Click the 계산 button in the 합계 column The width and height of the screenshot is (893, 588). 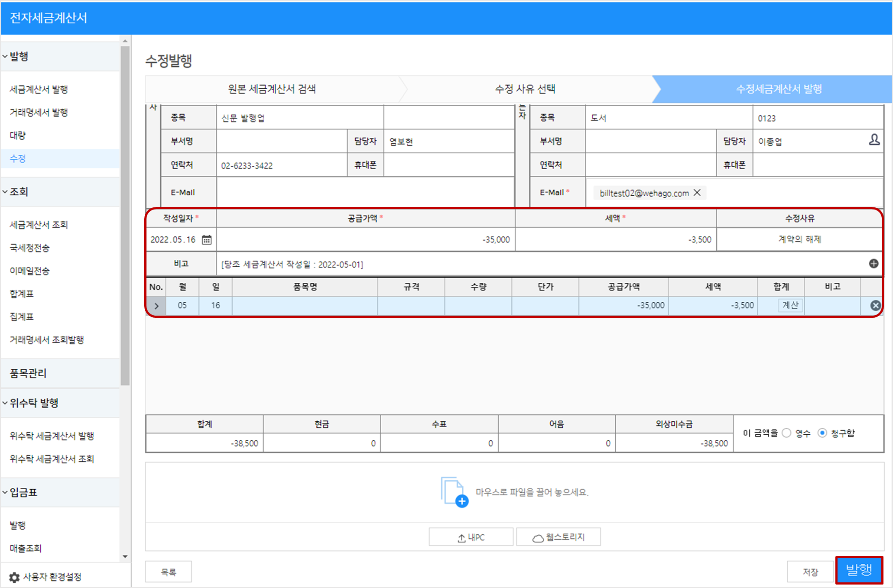click(790, 305)
